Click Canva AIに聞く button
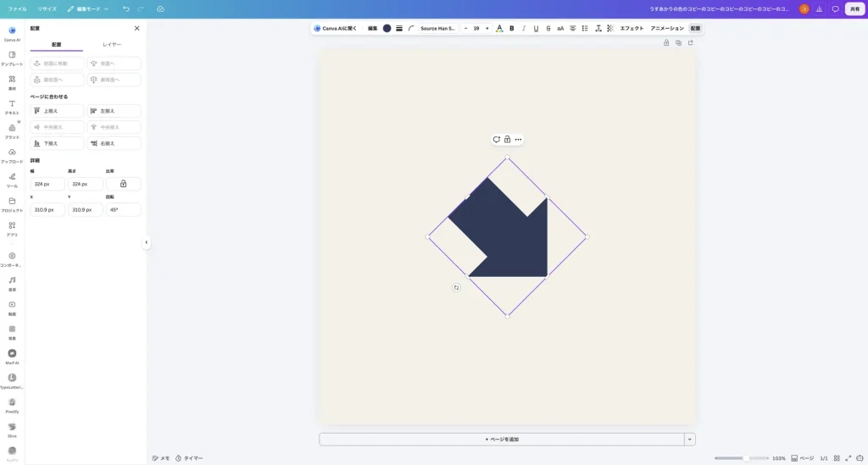 click(x=336, y=28)
